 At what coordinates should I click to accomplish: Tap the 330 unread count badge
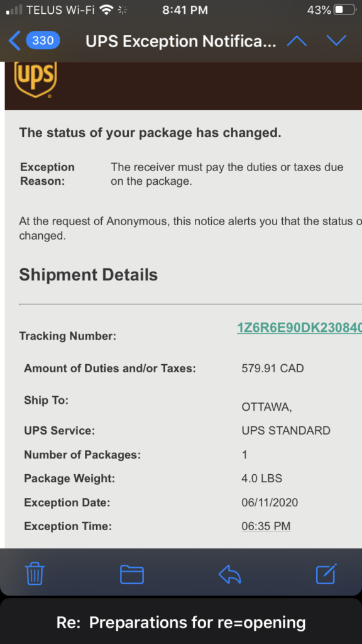(43, 41)
